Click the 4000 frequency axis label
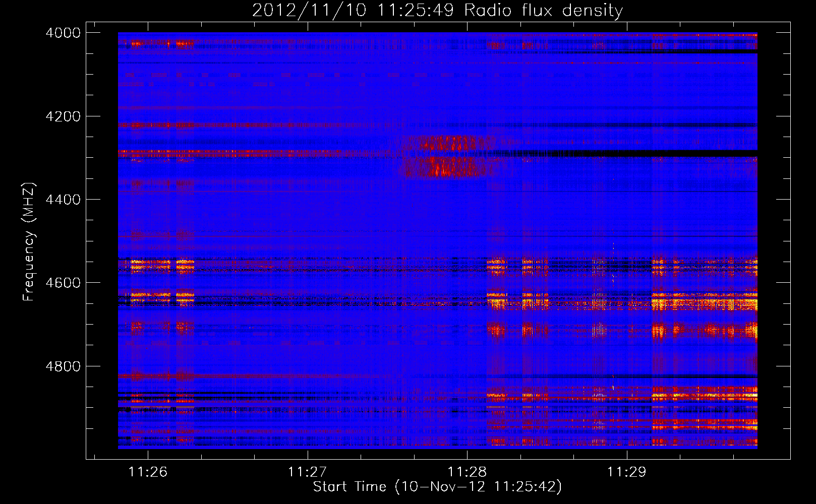The width and height of the screenshot is (816, 504). [63, 33]
